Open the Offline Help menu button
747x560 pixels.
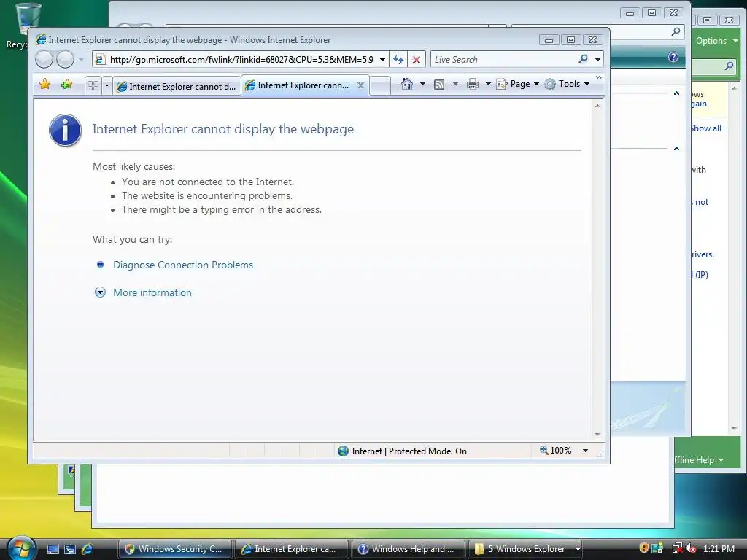tap(699, 460)
